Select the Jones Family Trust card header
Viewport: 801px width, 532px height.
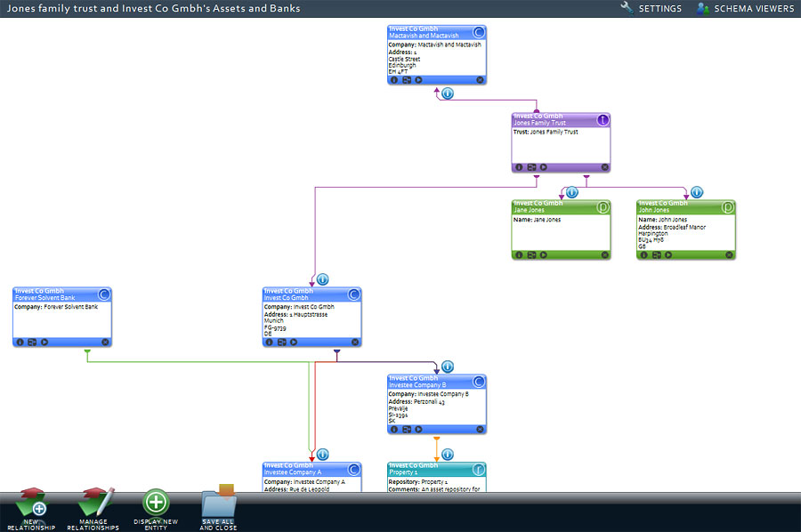click(561, 120)
